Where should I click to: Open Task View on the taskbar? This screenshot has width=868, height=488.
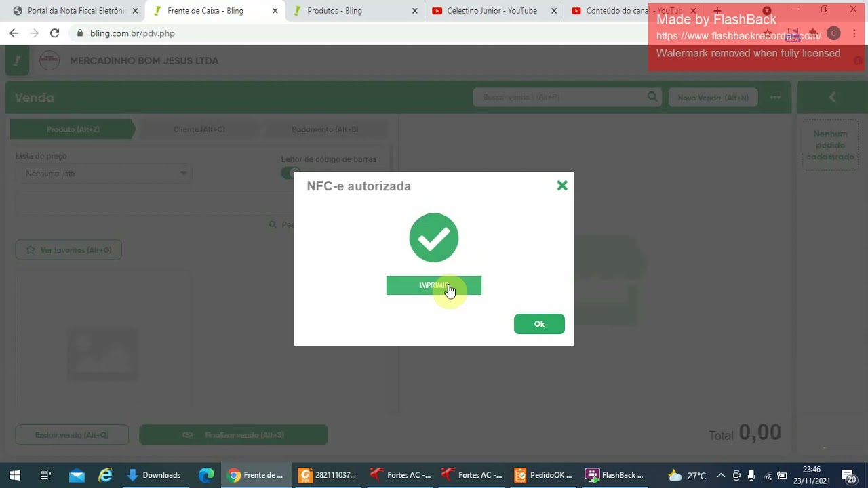[45, 475]
